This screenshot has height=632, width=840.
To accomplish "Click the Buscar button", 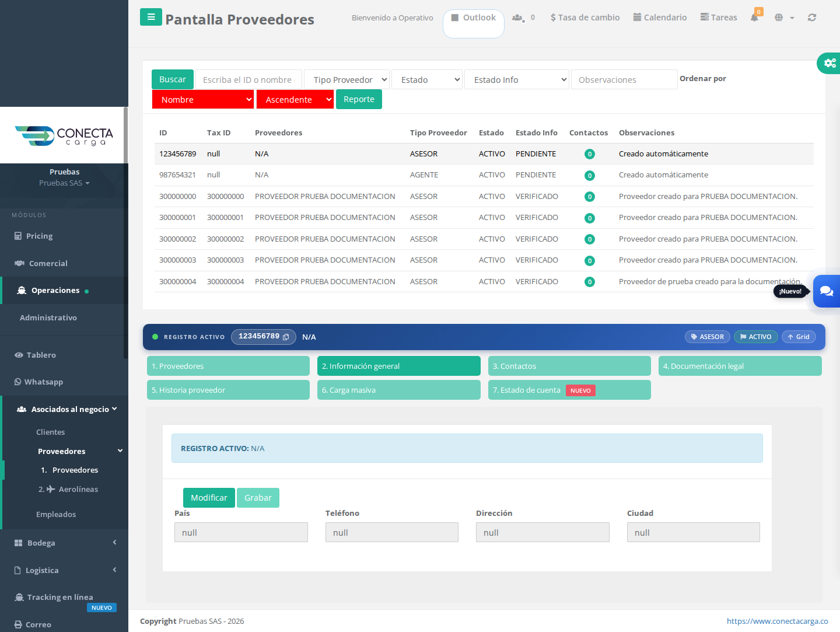I will pyautogui.click(x=173, y=79).
